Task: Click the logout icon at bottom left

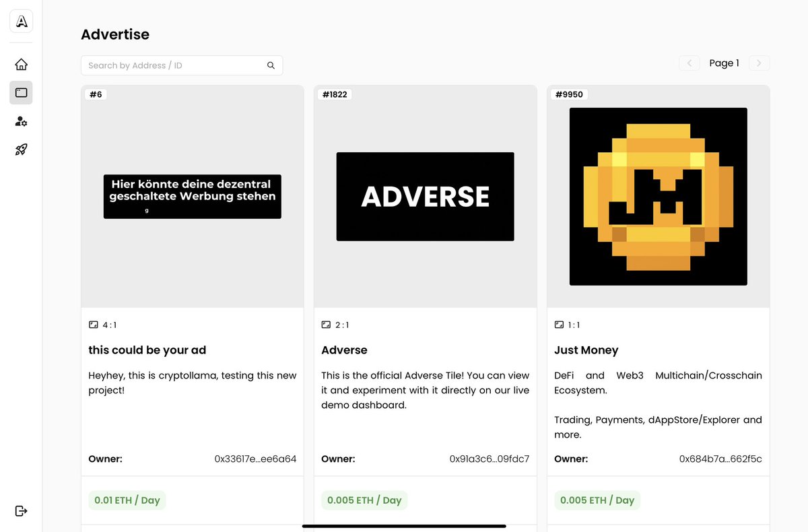Action: pyautogui.click(x=21, y=510)
